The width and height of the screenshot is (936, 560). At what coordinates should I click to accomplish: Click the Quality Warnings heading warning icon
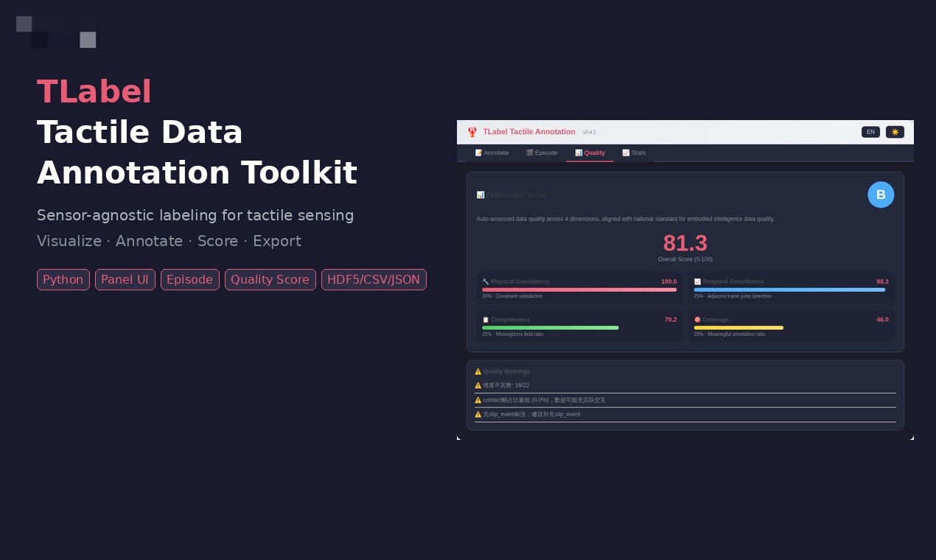click(x=478, y=371)
